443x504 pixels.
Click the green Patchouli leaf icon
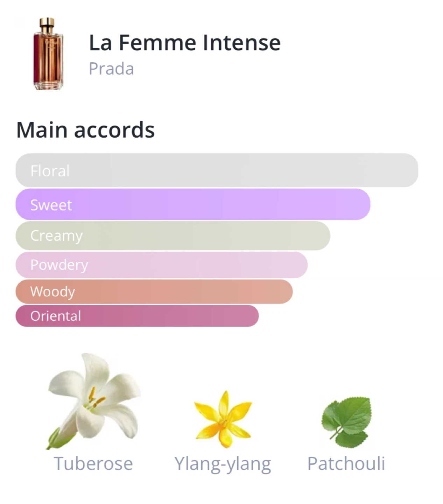click(346, 422)
